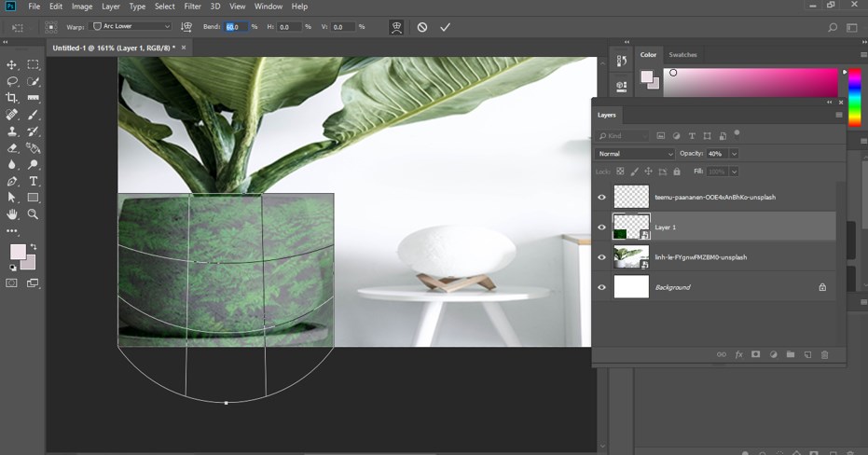Select the Lasso tool
868x455 pixels.
12,81
